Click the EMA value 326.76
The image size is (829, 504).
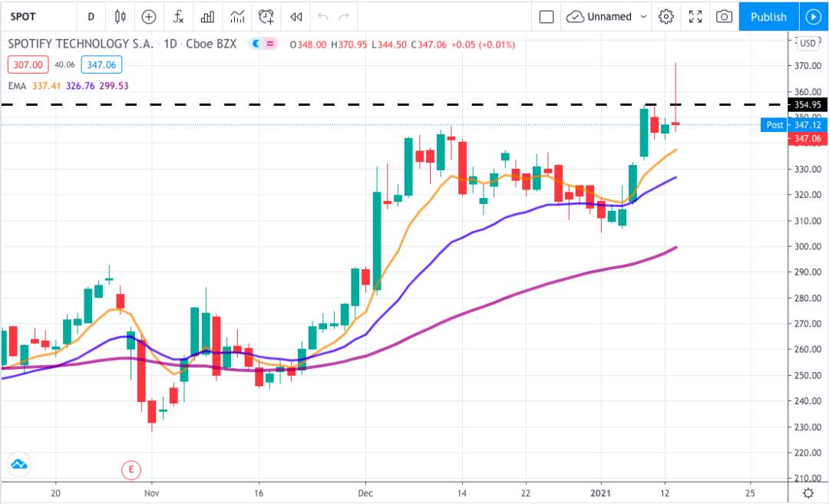click(81, 86)
